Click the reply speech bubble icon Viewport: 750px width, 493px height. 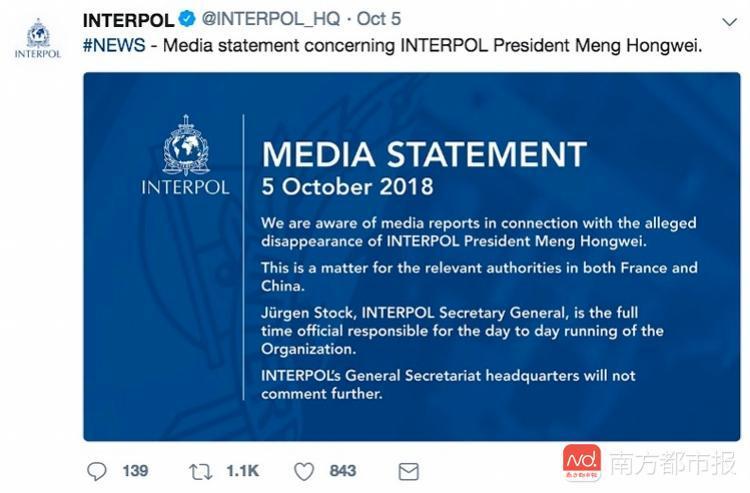(x=97, y=471)
